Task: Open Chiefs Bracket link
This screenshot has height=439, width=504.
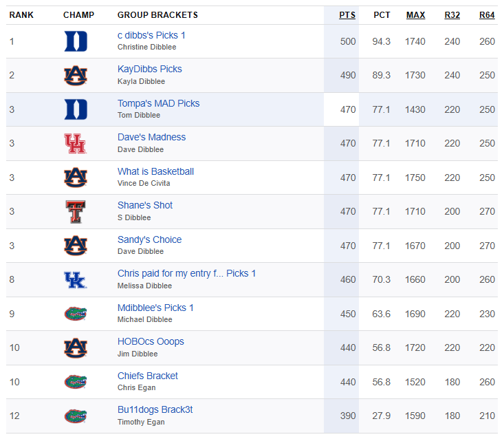Action: pyautogui.click(x=148, y=376)
